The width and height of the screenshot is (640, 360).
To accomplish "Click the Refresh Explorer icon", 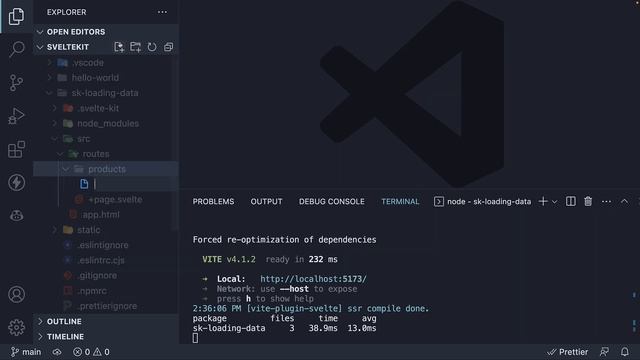I will [152, 47].
